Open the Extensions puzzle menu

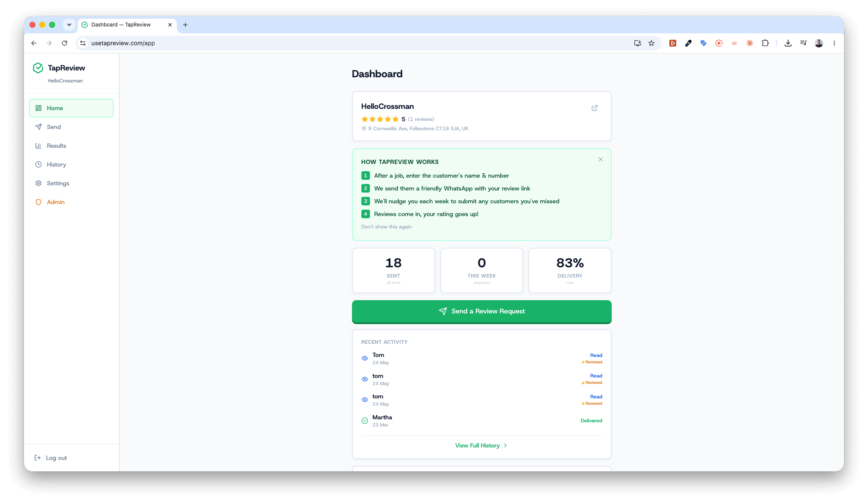tap(765, 43)
